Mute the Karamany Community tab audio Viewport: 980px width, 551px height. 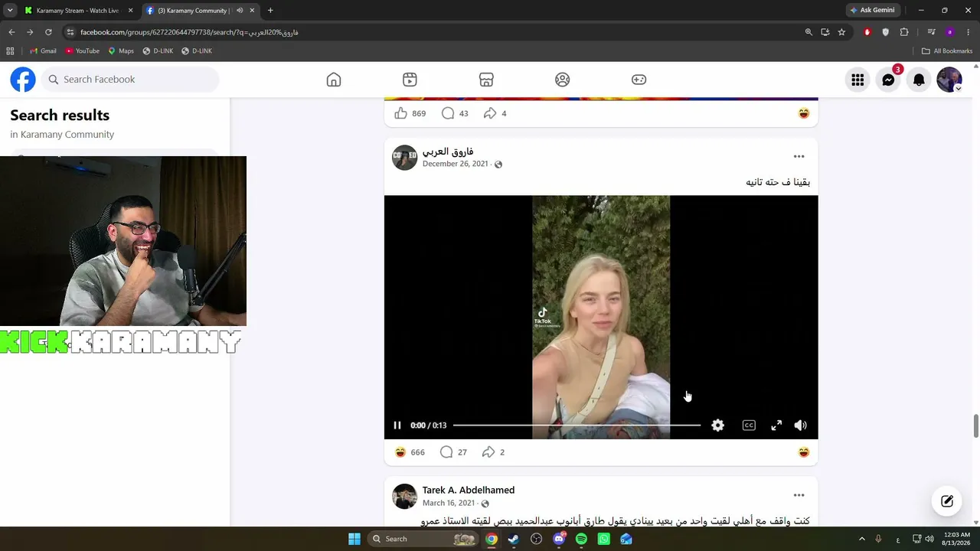pyautogui.click(x=240, y=11)
